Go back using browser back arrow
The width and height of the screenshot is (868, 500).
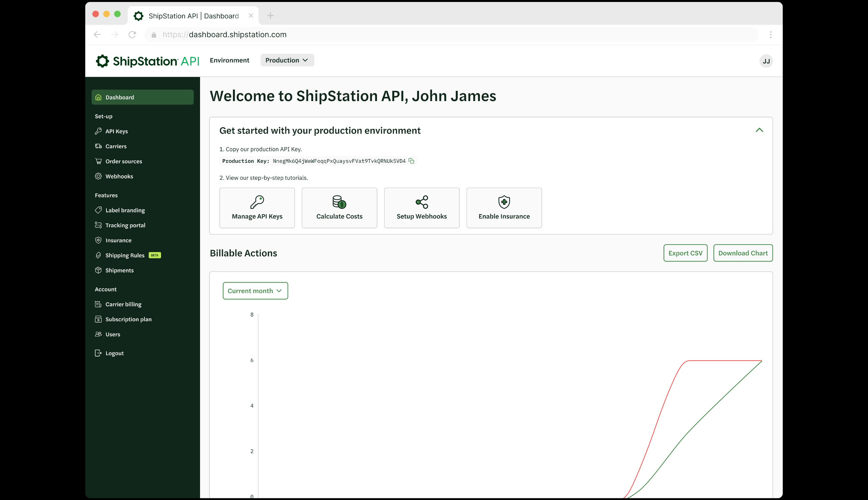point(97,35)
